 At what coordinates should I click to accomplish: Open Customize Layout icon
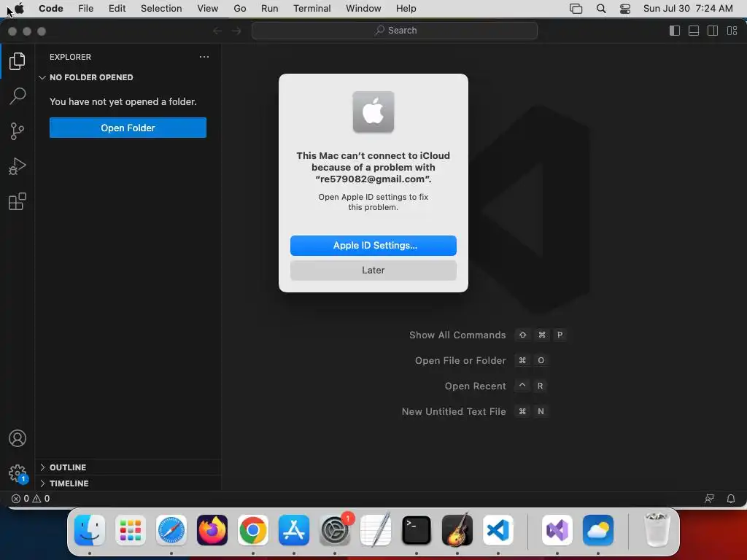(x=732, y=31)
